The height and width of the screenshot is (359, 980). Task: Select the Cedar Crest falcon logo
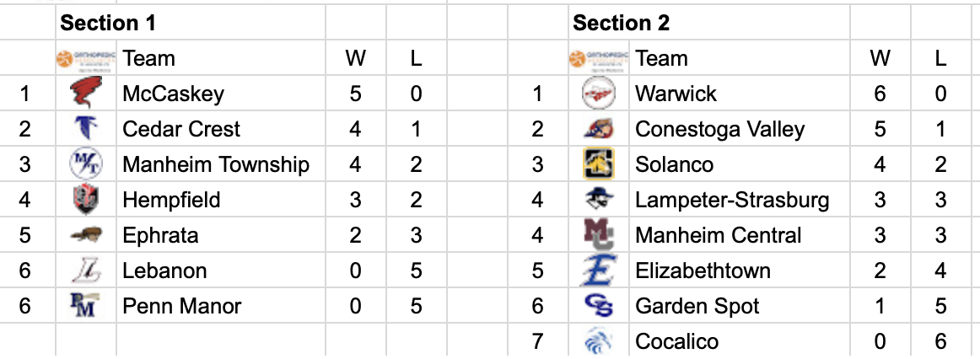click(x=86, y=129)
